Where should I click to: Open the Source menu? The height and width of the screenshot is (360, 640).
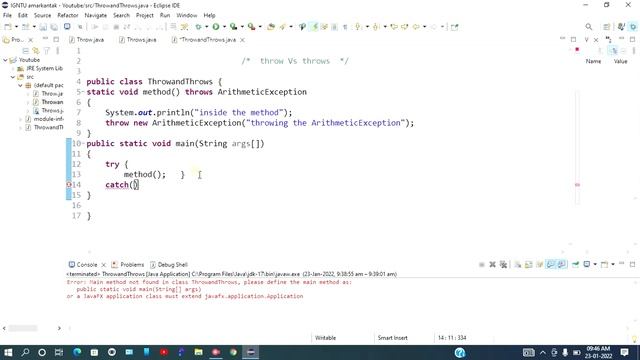point(42,16)
